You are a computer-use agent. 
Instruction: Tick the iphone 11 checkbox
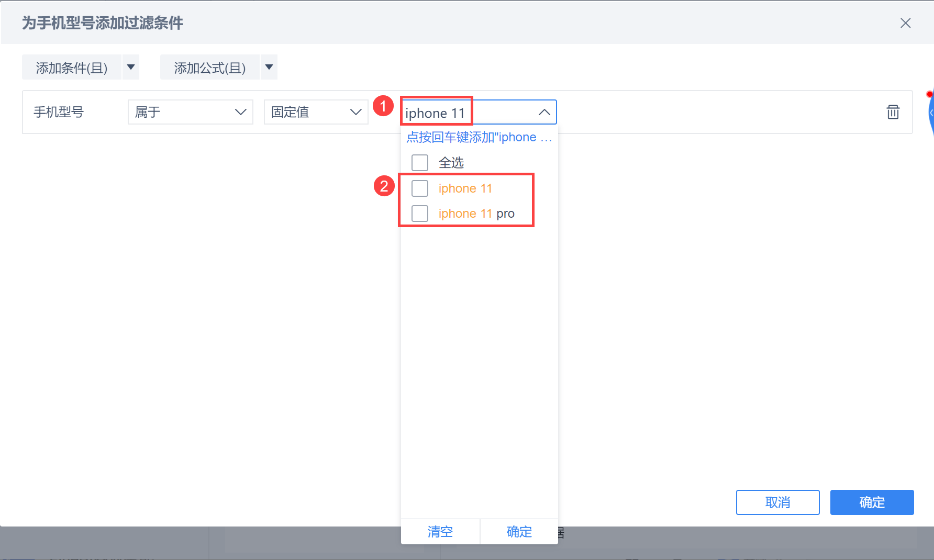[x=420, y=188]
